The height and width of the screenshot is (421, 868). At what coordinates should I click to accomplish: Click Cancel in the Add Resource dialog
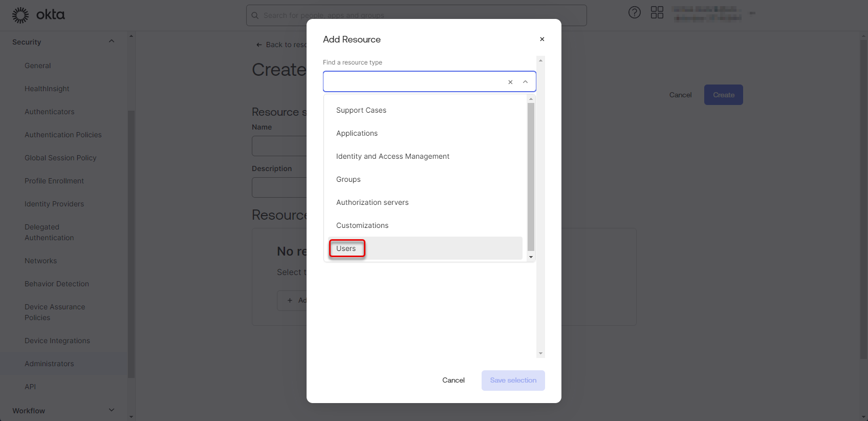pos(453,380)
